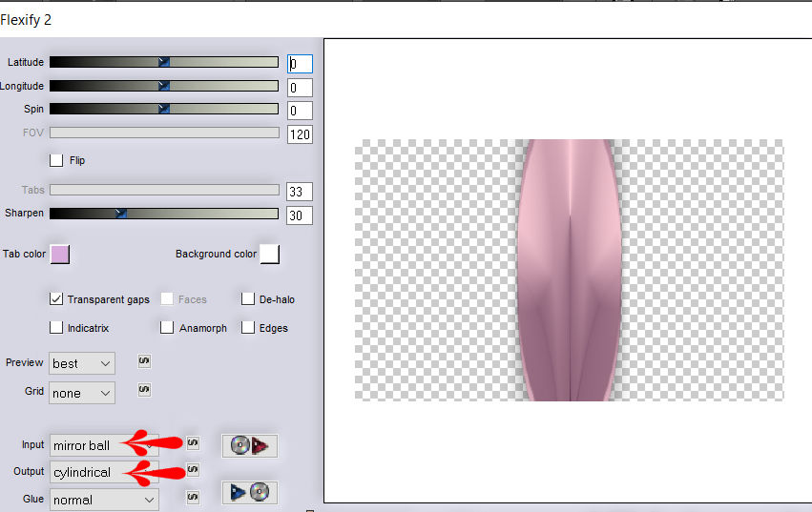
Task: Click the Tabs value field showing 33
Action: pyautogui.click(x=300, y=192)
